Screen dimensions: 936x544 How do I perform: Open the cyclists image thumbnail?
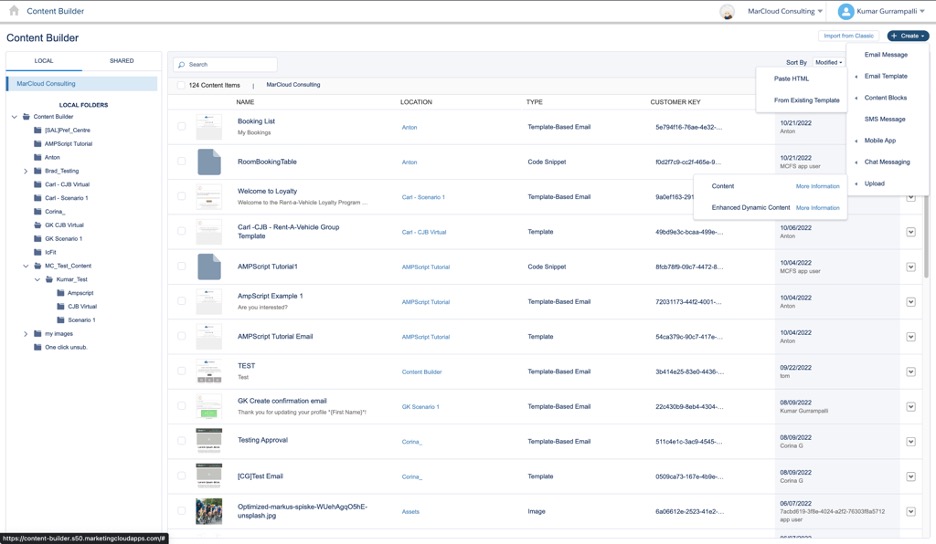coord(209,512)
